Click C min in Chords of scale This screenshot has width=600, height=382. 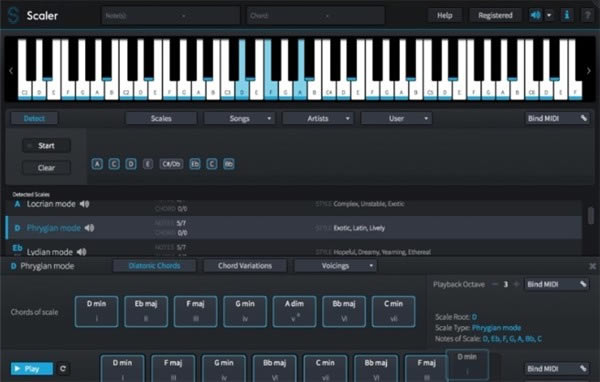[x=393, y=311]
